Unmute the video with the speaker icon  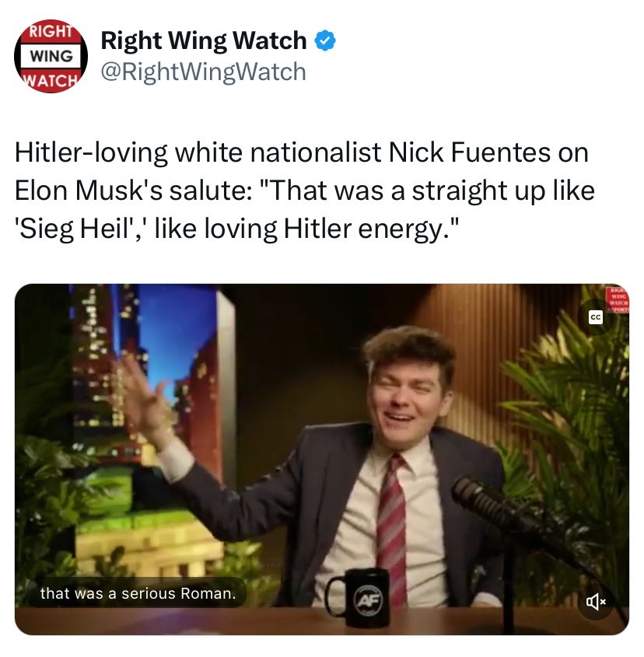point(596,602)
